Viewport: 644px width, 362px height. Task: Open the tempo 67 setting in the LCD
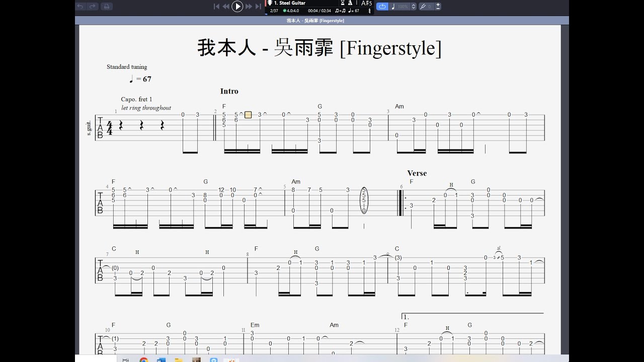pyautogui.click(x=354, y=11)
